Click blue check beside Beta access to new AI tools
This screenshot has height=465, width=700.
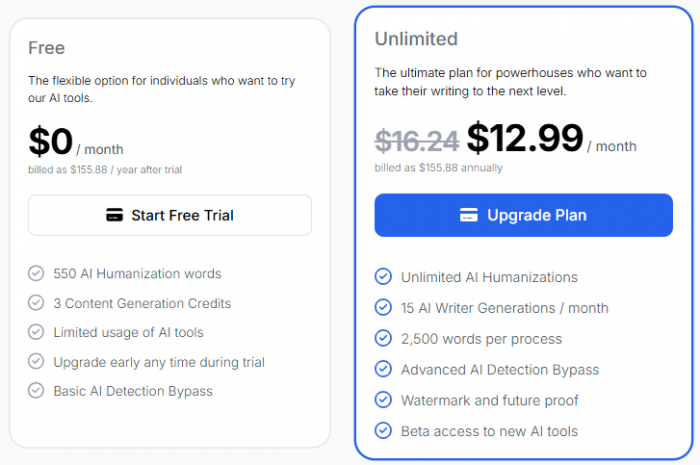click(383, 431)
